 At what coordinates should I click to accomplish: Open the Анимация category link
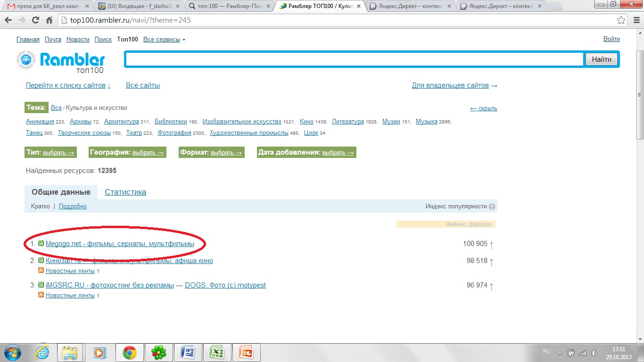40,122
